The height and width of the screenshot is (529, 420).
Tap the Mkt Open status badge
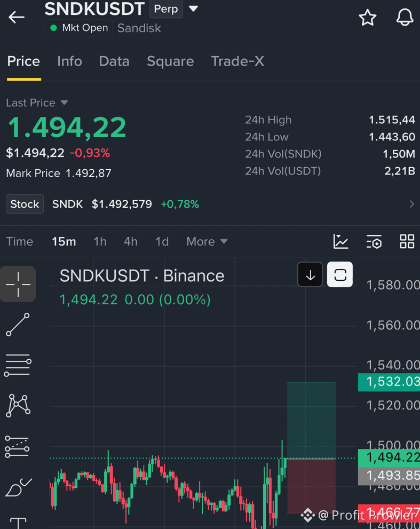pyautogui.click(x=78, y=28)
